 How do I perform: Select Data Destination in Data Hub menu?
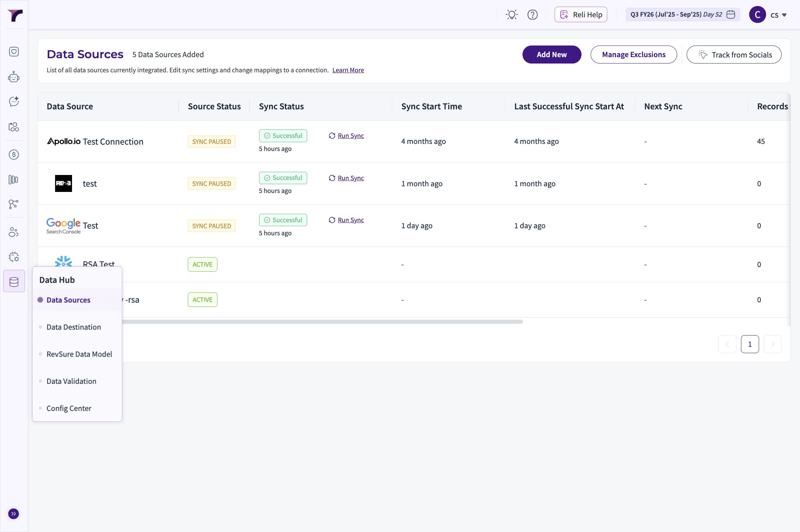[74, 327]
